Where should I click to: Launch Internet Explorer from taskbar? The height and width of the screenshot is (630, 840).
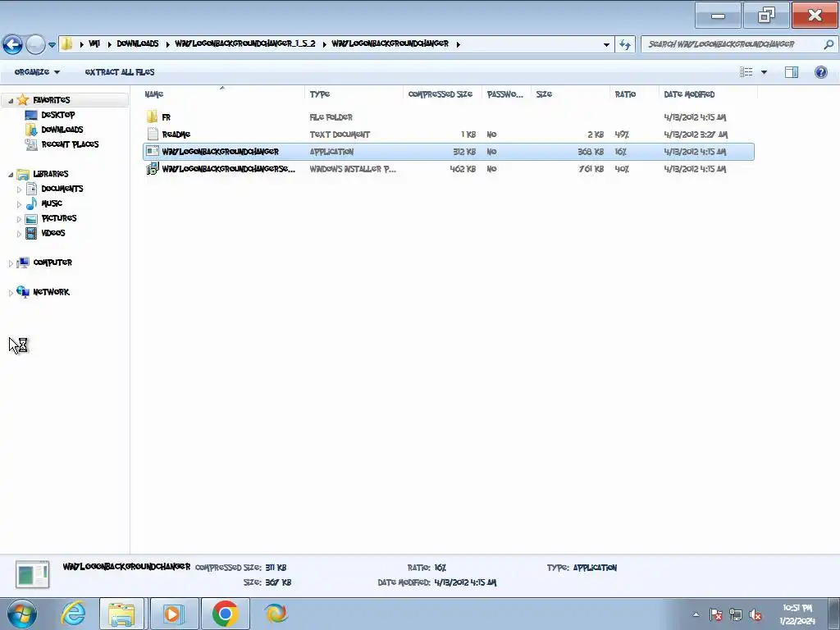(x=73, y=614)
